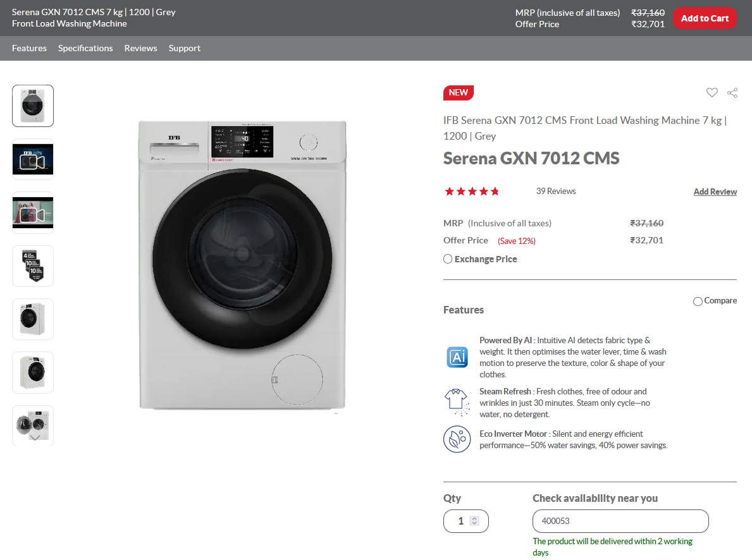Select the Exchange Price radio button
The image size is (752, 560).
click(448, 259)
